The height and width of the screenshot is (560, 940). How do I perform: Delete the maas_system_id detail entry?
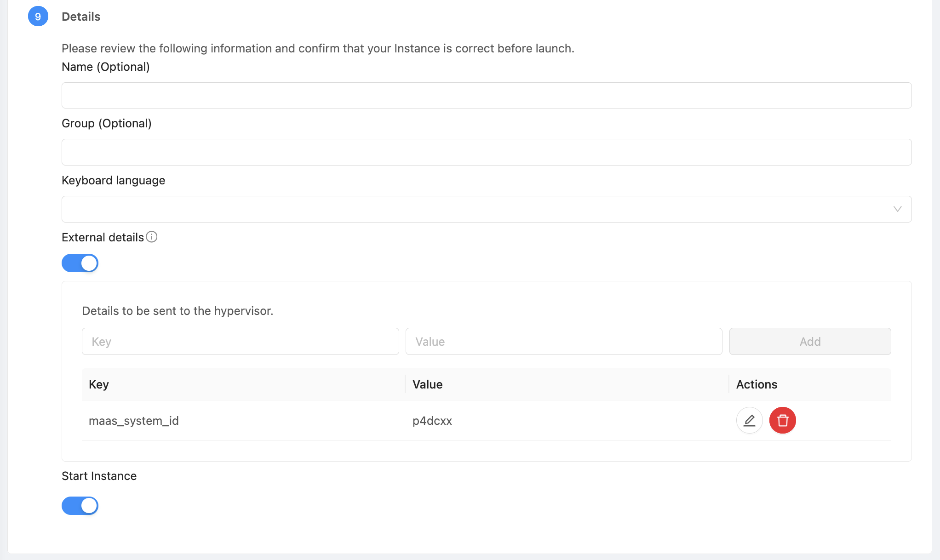coord(782,420)
